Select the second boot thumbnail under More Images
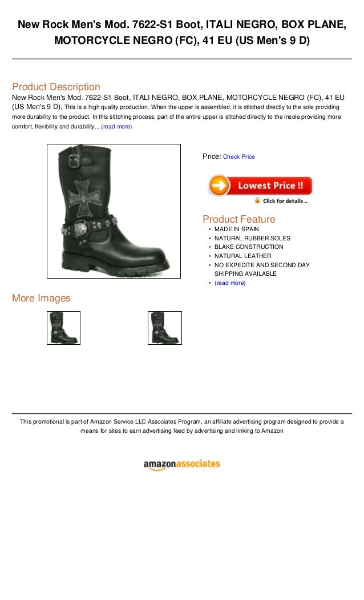The height and width of the screenshot is (600, 364). click(x=165, y=328)
